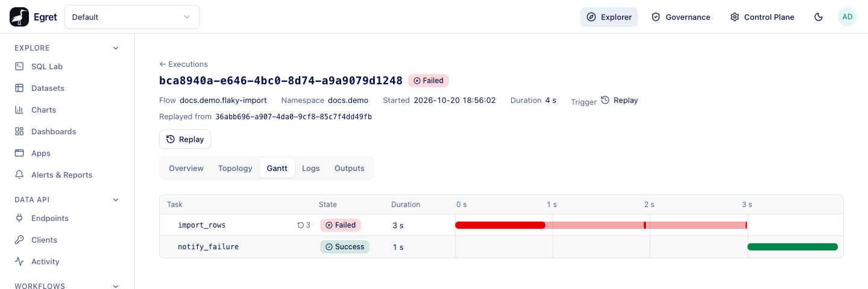Screen dimensions: 868x289
Task: Click the Dashboards grid icon
Action: (x=19, y=131)
